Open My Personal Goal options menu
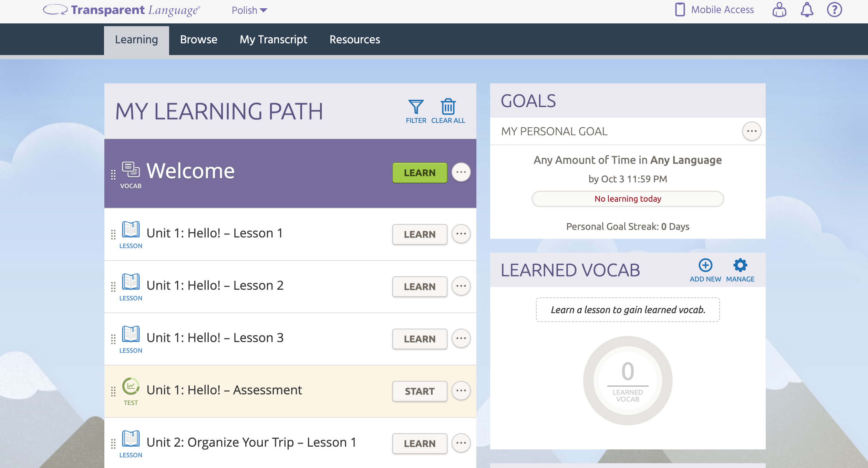This screenshot has height=468, width=868. 752,131
